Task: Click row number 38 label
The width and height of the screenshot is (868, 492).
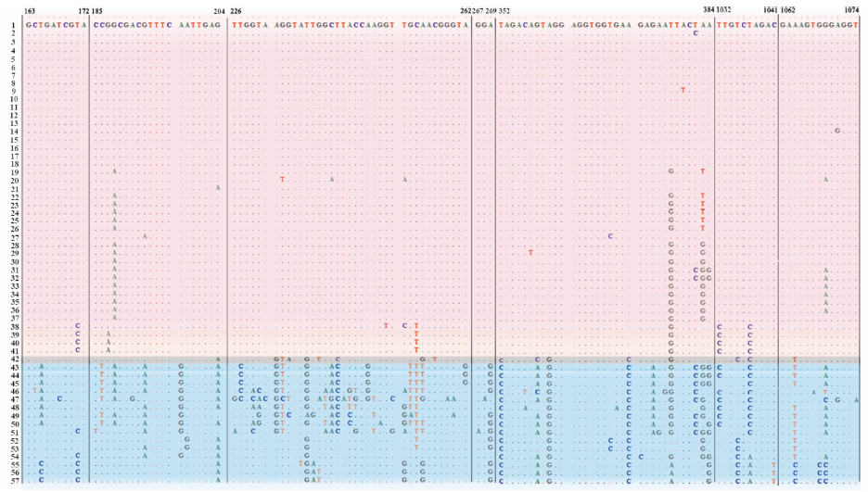Action: (x=15, y=327)
